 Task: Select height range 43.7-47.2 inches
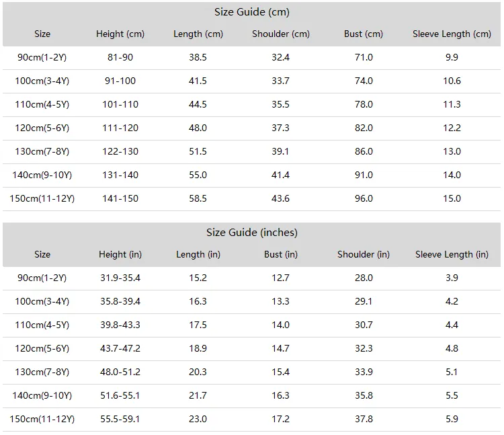click(x=120, y=348)
